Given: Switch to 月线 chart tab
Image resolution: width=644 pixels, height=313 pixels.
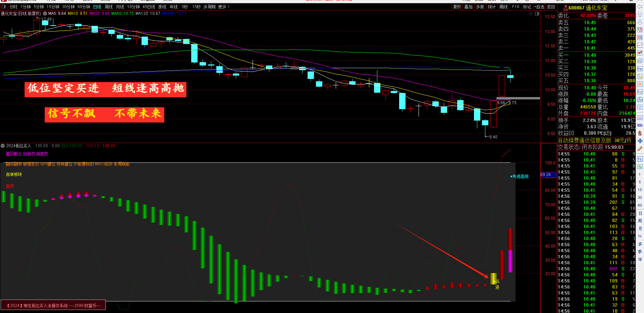Looking at the screenshot, I should tap(120, 7).
